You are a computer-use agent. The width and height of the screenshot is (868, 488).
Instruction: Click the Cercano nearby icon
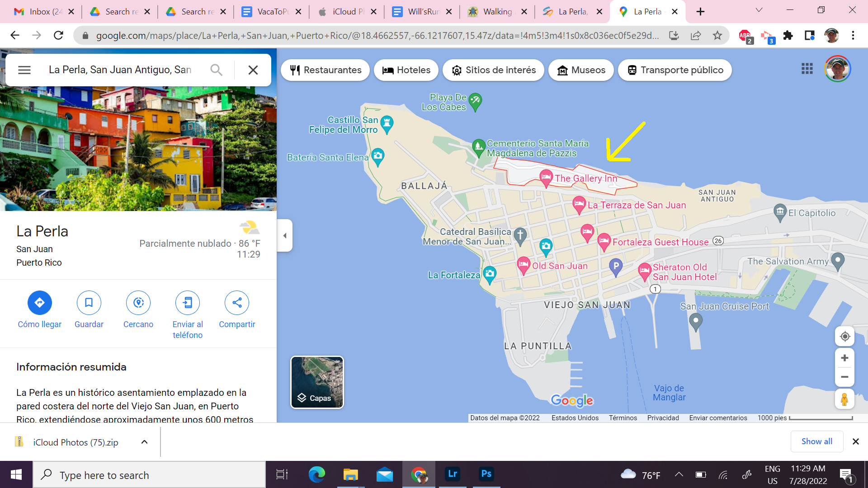coord(138,303)
